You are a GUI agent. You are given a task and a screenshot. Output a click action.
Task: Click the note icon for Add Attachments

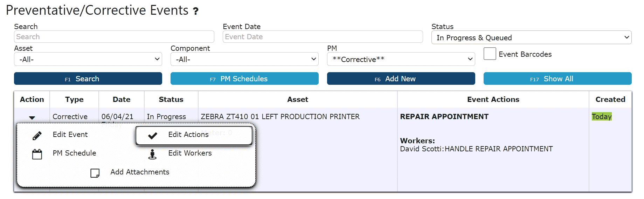(95, 173)
